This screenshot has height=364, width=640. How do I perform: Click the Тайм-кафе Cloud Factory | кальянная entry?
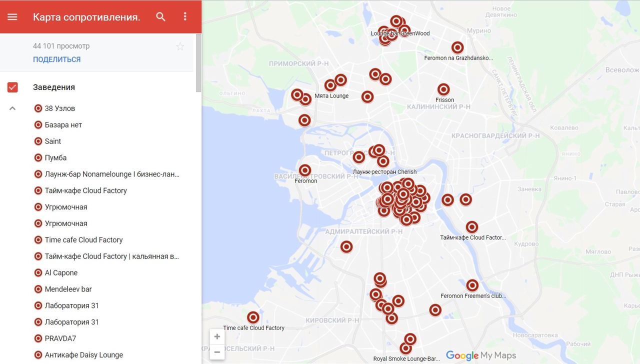[x=112, y=256]
